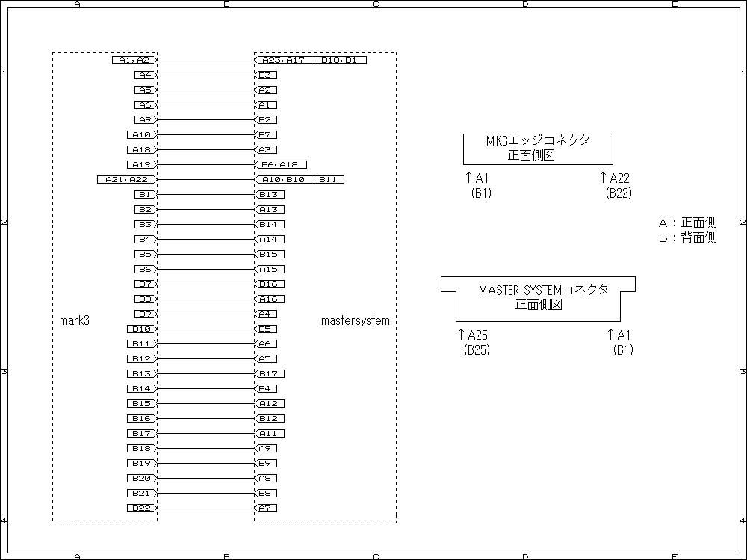Click the 'MASTER SYSTEMコネクタ' title text
Viewport: 747px width, 560px height.
pyautogui.click(x=544, y=290)
